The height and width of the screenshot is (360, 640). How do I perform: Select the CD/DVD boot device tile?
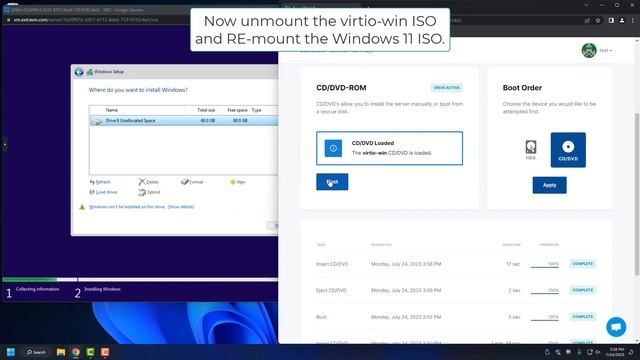point(568,150)
